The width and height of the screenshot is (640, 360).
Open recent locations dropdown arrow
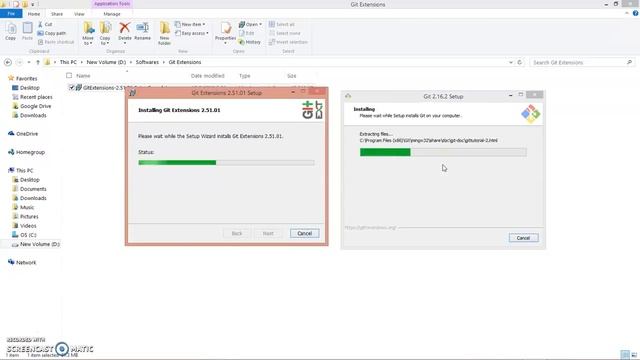point(29,62)
